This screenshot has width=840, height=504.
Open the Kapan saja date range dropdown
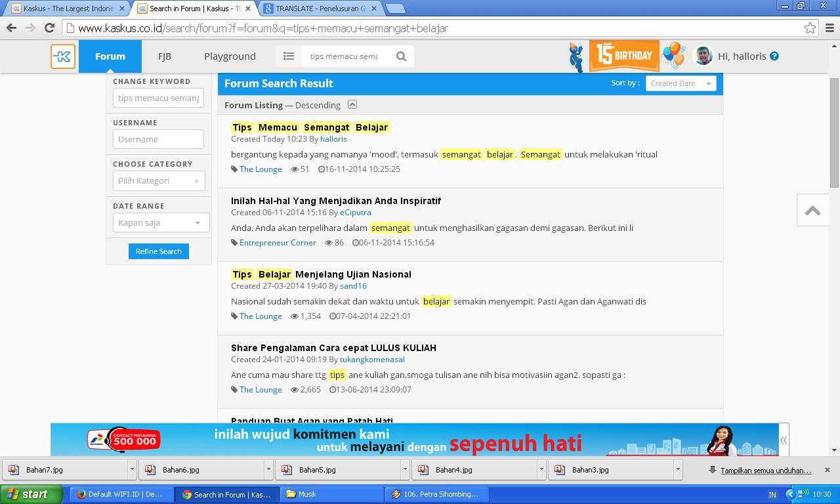coord(161,222)
